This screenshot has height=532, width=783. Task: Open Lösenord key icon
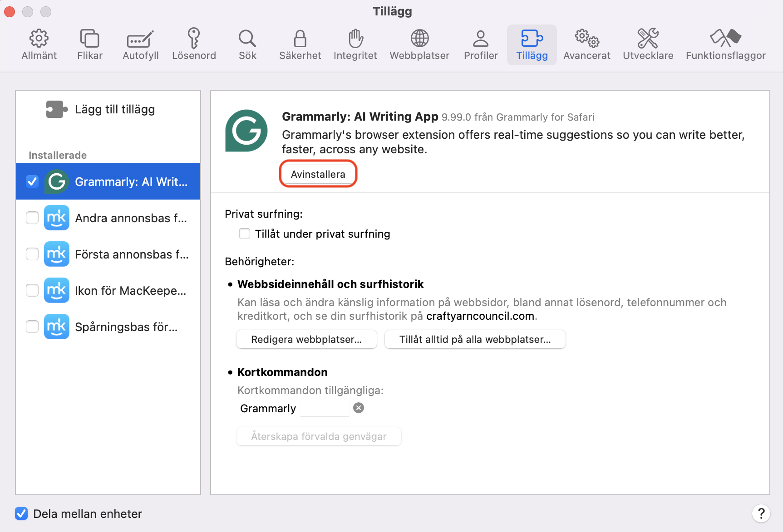click(x=194, y=38)
